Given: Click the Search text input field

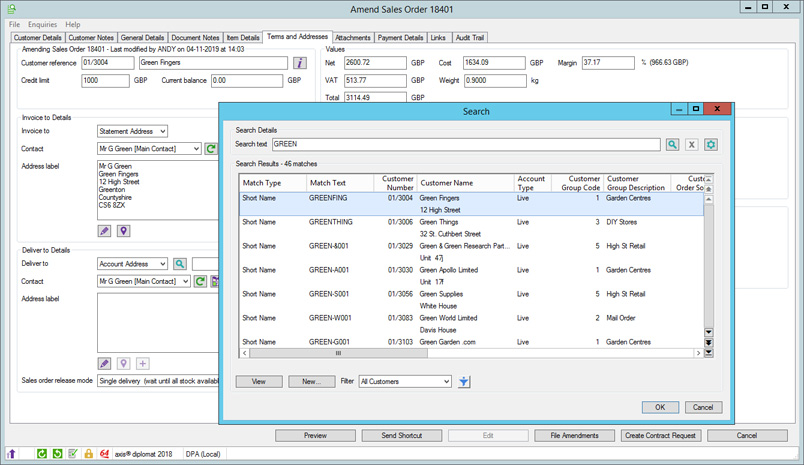Looking at the screenshot, I should click(x=465, y=145).
